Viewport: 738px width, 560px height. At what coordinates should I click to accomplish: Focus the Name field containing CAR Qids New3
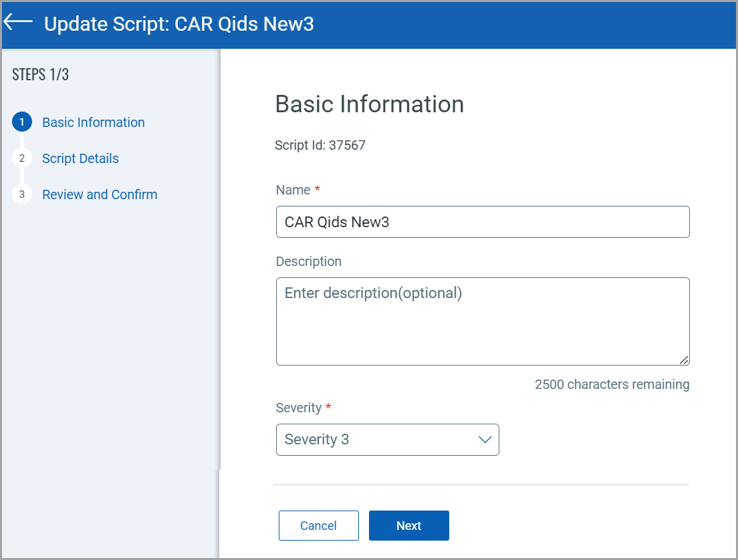[482, 222]
